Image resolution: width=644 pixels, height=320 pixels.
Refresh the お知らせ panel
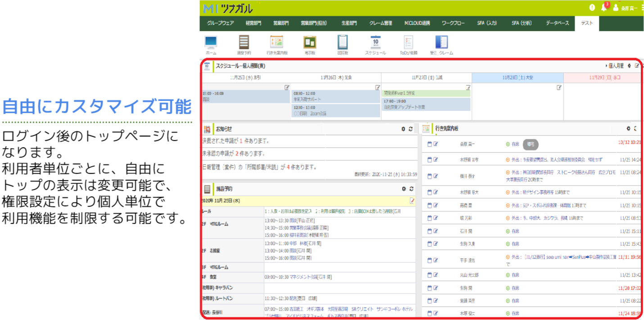click(x=411, y=129)
